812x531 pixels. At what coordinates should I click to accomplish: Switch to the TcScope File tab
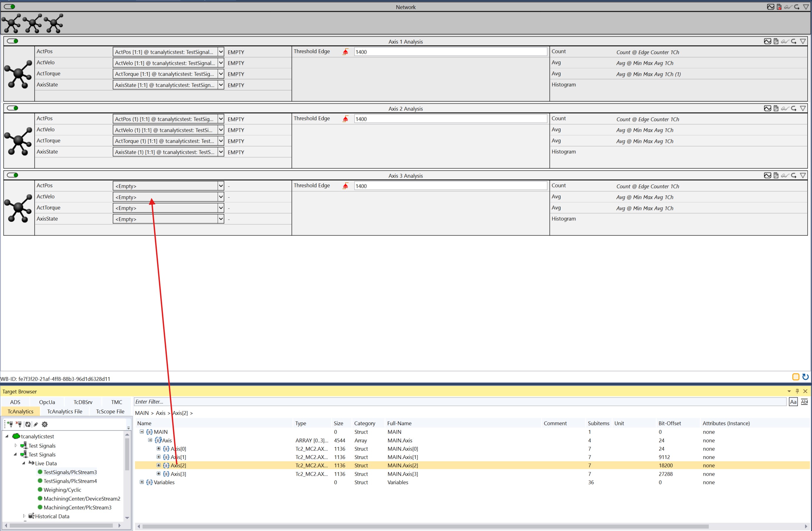(110, 411)
